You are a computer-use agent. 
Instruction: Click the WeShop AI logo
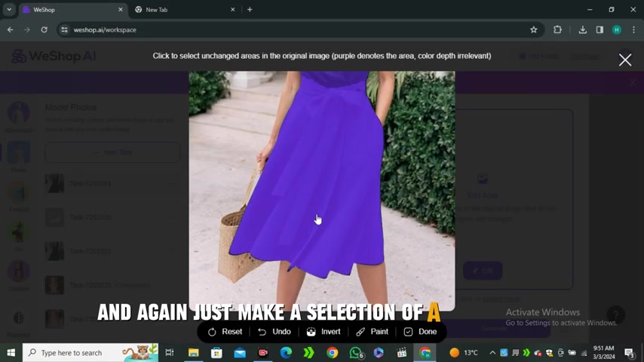tap(54, 56)
